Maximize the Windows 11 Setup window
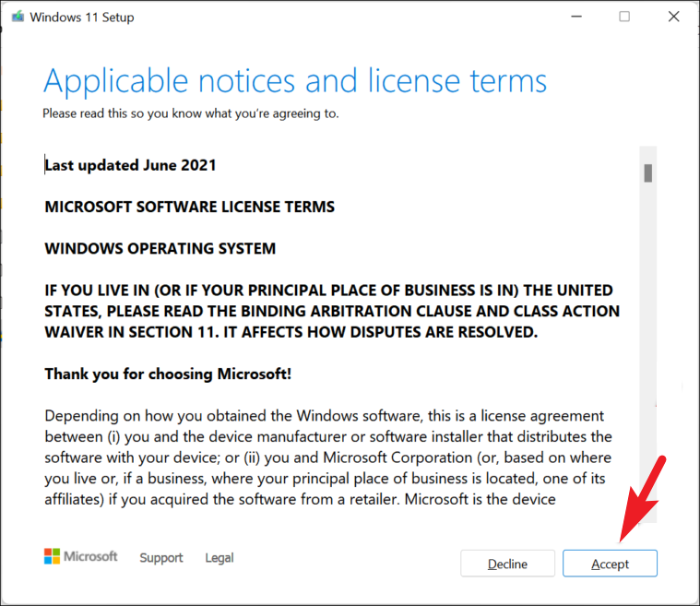This screenshot has height=606, width=700. pyautogui.click(x=624, y=17)
